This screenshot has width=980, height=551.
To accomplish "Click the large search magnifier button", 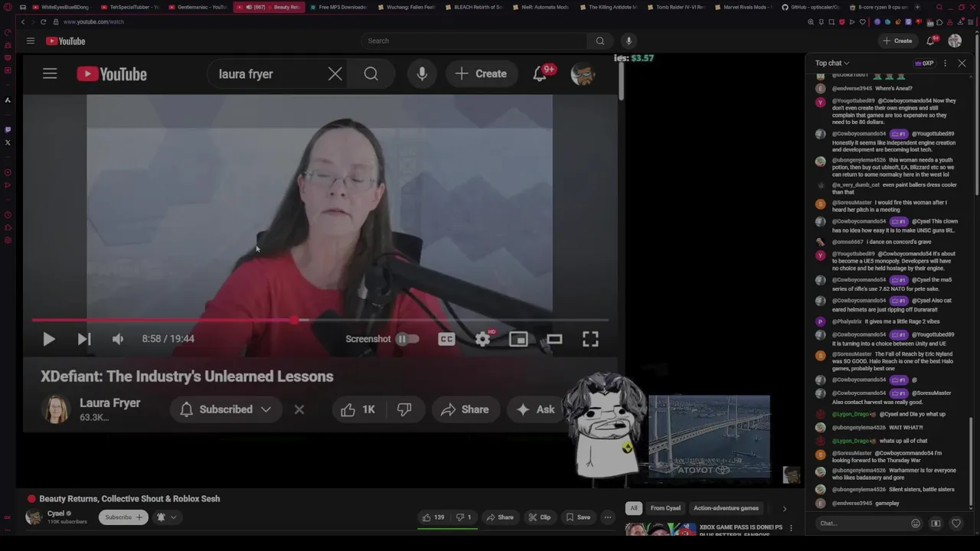I will pos(371,74).
